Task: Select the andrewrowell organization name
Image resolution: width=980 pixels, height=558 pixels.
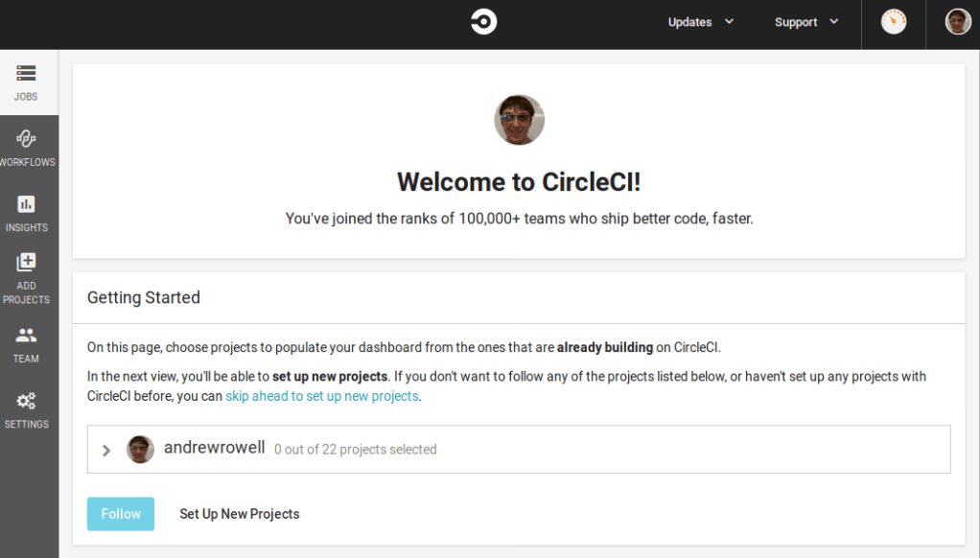Action: (214, 448)
